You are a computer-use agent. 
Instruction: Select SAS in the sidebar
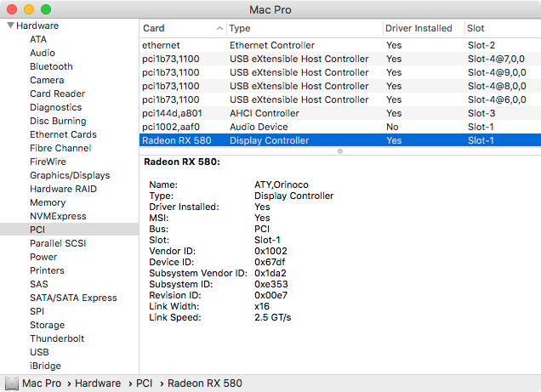coord(39,284)
